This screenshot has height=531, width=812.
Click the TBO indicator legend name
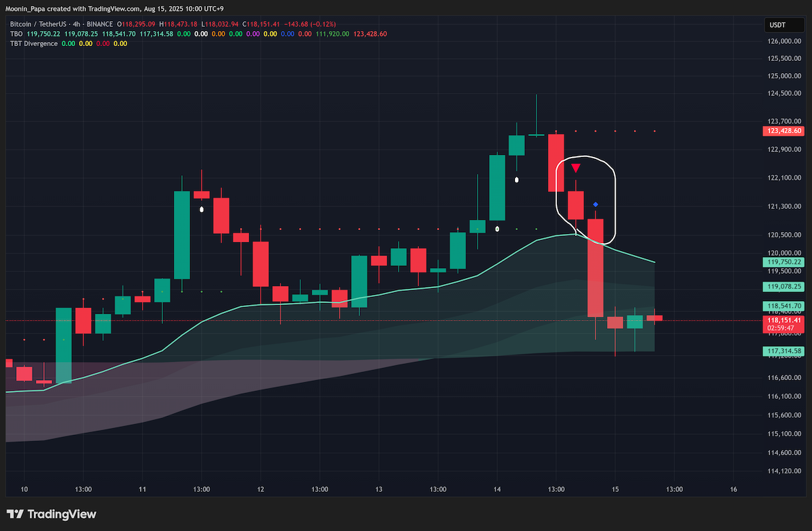[16, 34]
